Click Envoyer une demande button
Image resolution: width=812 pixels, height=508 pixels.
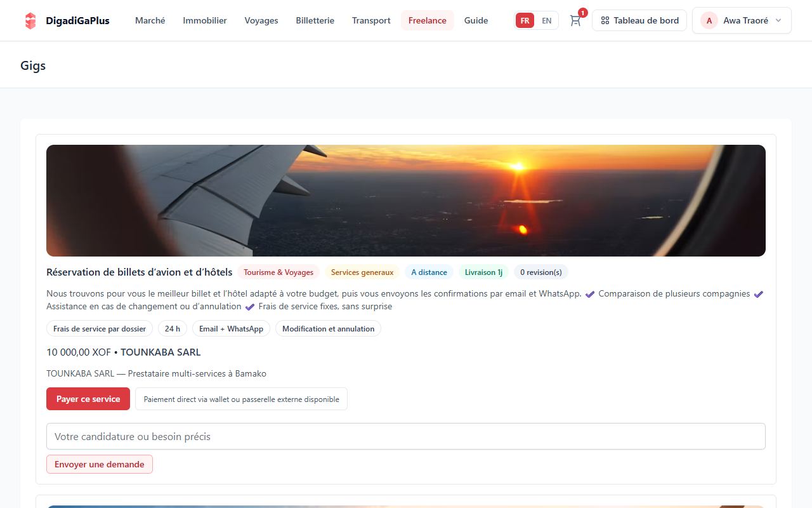100,464
